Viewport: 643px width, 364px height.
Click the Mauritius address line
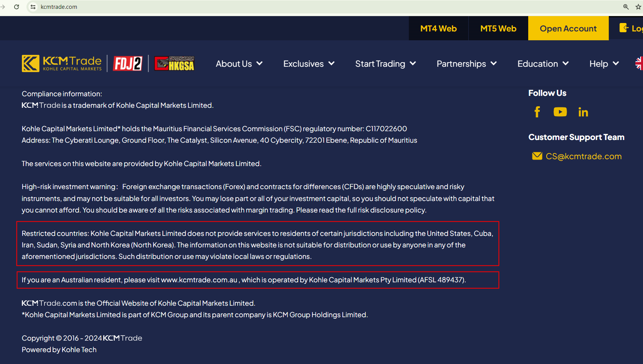pyautogui.click(x=219, y=140)
